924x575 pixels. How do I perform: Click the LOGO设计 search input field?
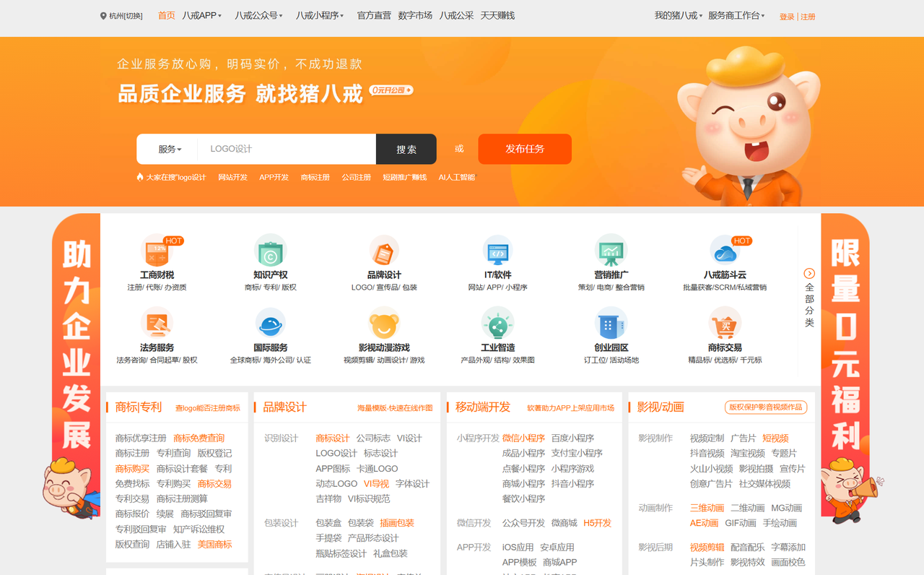click(287, 149)
